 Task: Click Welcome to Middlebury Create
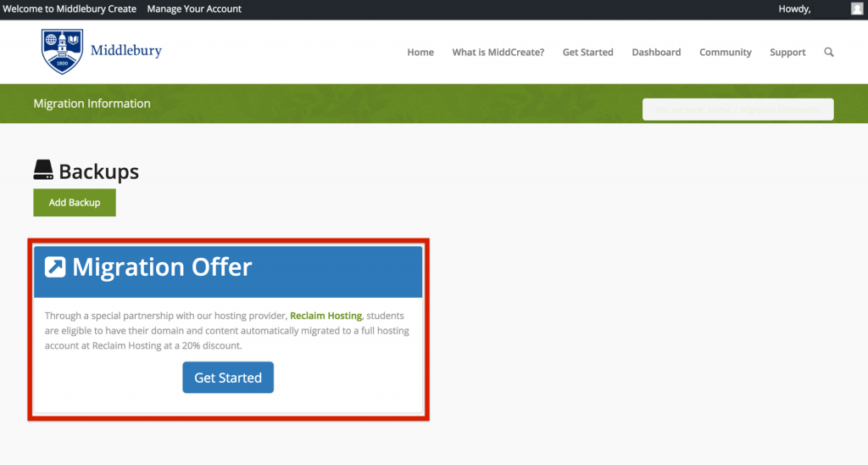click(70, 8)
